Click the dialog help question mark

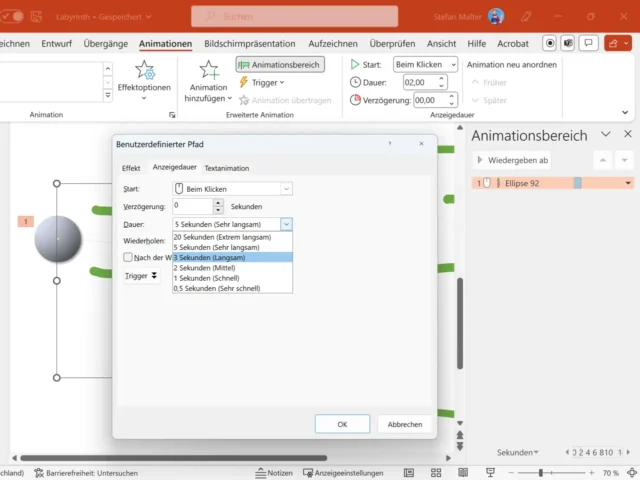pos(390,144)
